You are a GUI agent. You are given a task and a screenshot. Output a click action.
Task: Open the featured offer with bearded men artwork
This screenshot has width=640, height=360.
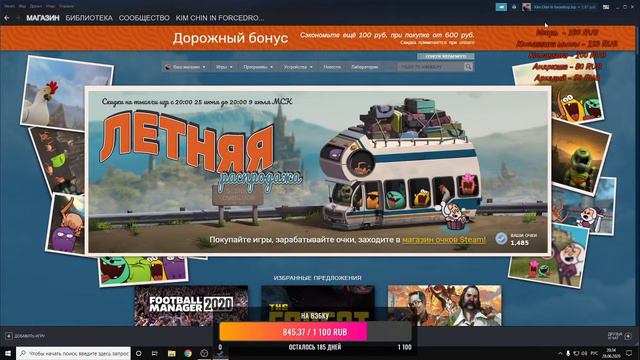point(444,305)
